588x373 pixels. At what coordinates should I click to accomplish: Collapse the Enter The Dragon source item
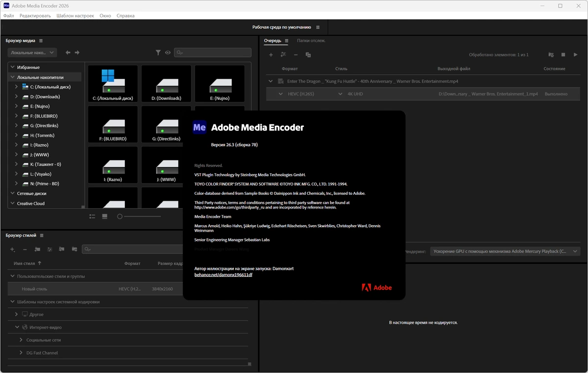click(x=270, y=81)
